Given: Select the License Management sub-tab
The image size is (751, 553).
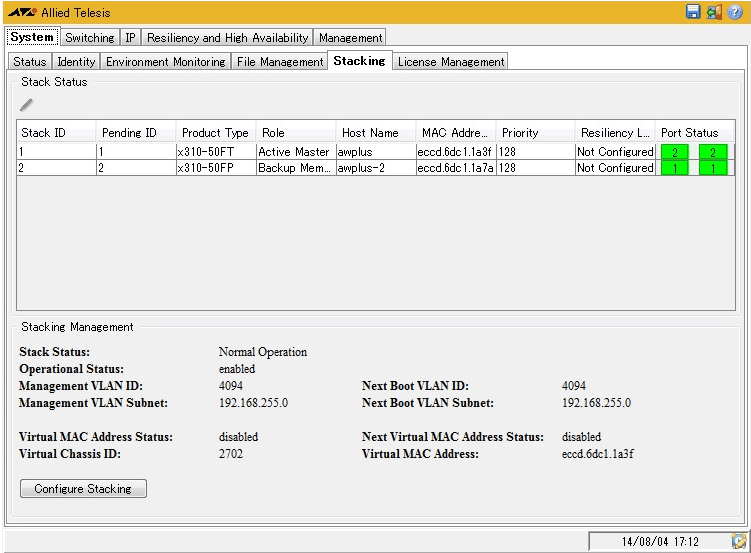Looking at the screenshot, I should tap(451, 62).
